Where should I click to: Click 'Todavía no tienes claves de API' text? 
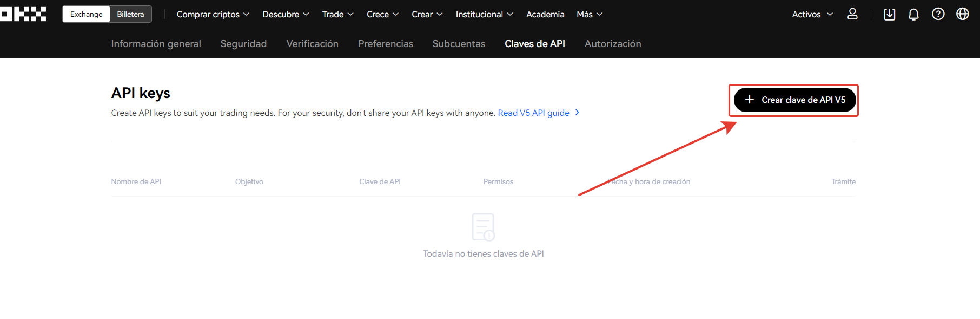point(483,253)
